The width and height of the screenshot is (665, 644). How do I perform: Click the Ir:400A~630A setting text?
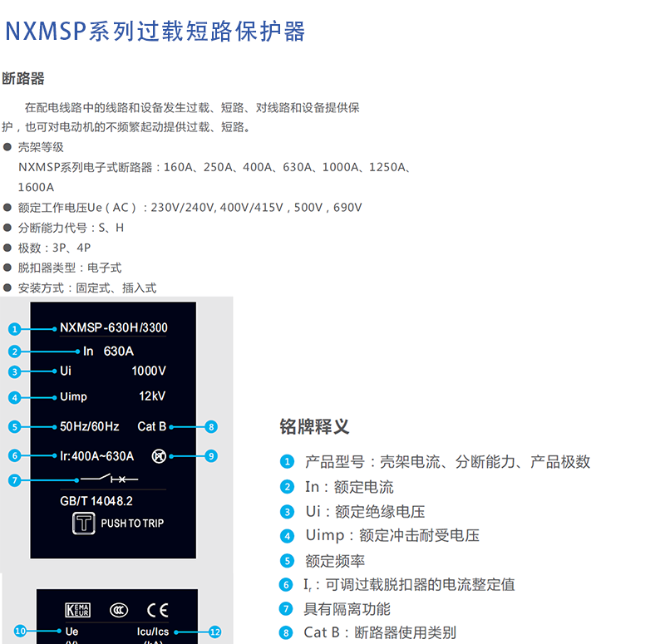coord(96,456)
